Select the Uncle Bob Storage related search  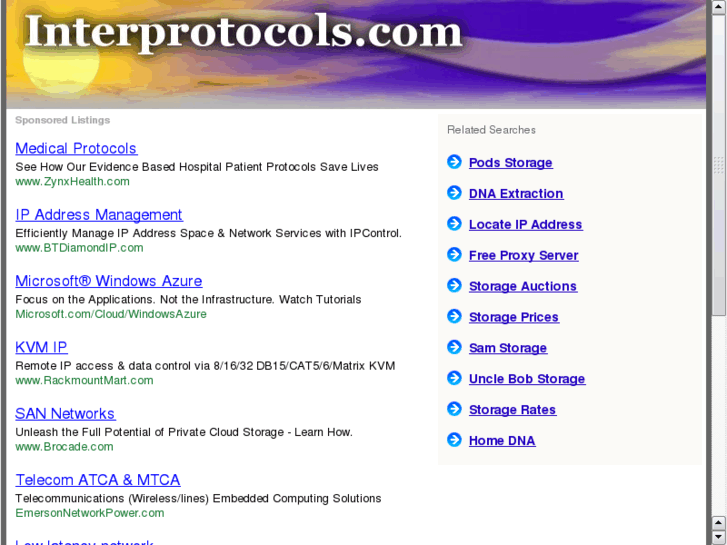click(527, 379)
